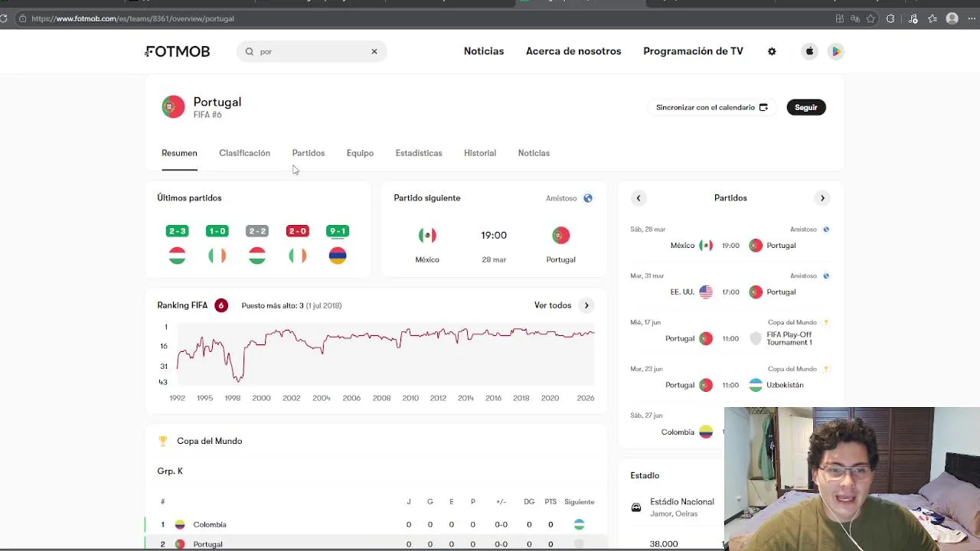Click Sincronizar con el calendario
The image size is (980, 551).
pos(712,107)
